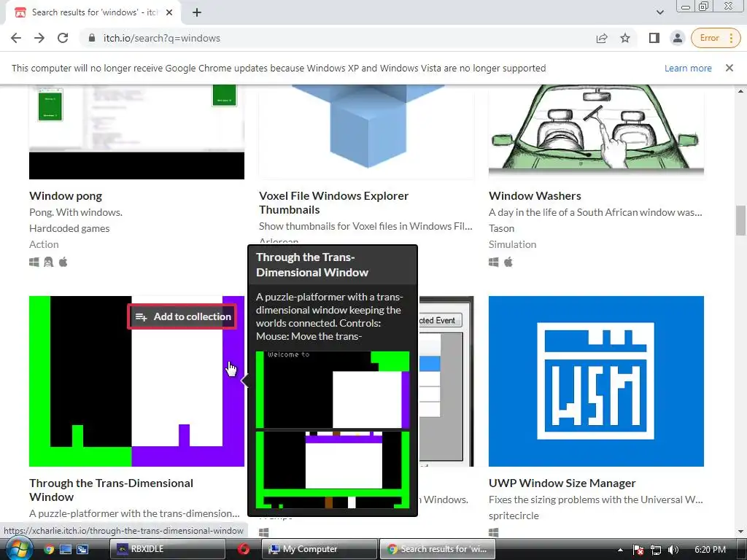The width and height of the screenshot is (747, 560).
Task: Select the 'Search results for windows' tab
Action: tap(93, 13)
